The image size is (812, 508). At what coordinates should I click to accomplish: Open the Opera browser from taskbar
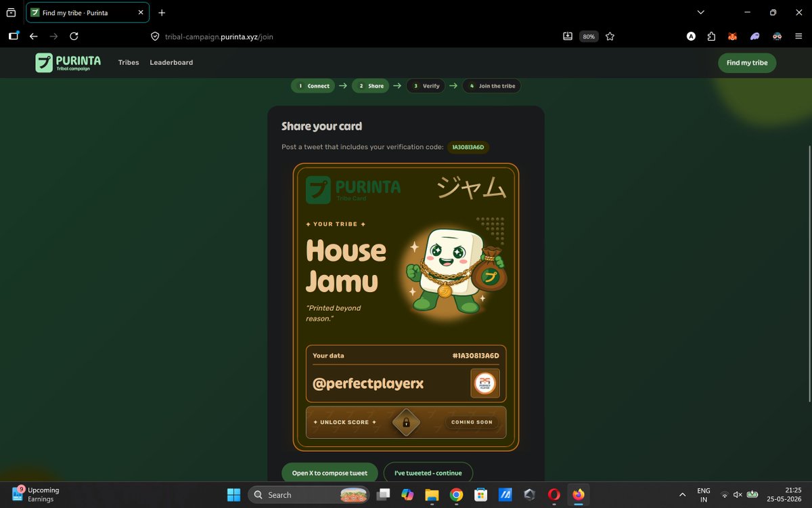tap(554, 494)
